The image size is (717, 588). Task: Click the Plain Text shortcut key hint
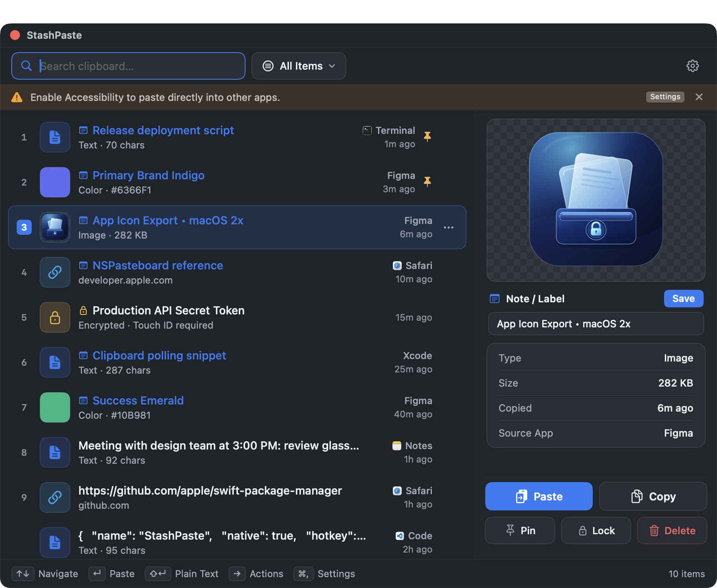click(158, 574)
